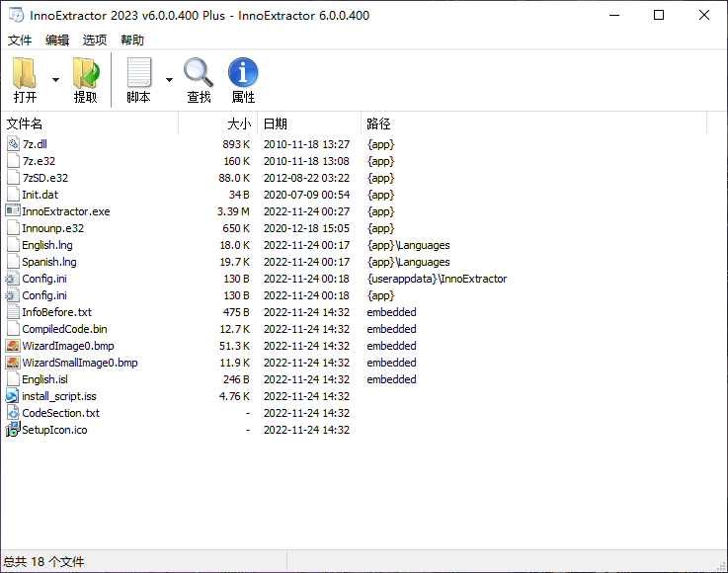The height and width of the screenshot is (573, 728).
Task: Click the {app}\Languages path of English.lng
Action: click(x=409, y=245)
